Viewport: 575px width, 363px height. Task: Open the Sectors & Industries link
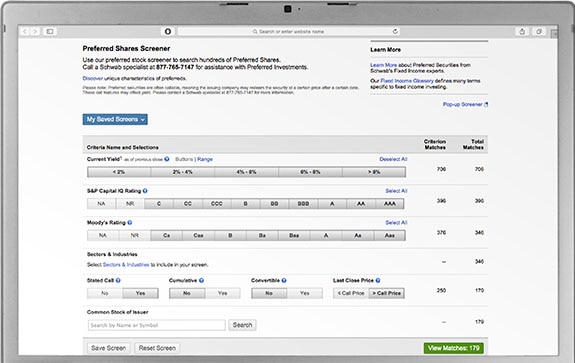pyautogui.click(x=126, y=265)
